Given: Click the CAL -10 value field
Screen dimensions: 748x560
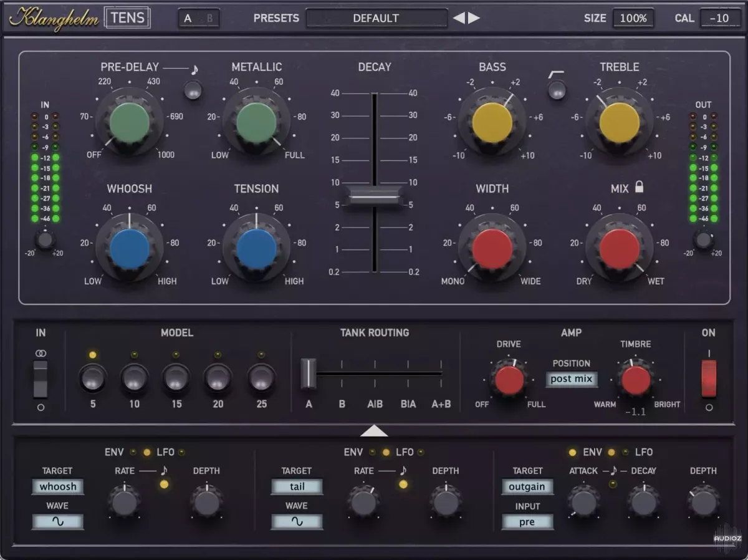Looking at the screenshot, I should [719, 18].
